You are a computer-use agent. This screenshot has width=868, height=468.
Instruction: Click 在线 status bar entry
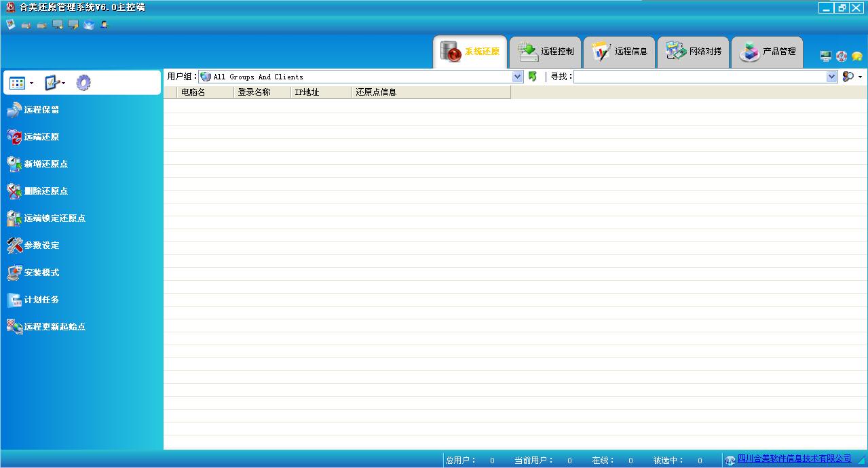(612, 461)
